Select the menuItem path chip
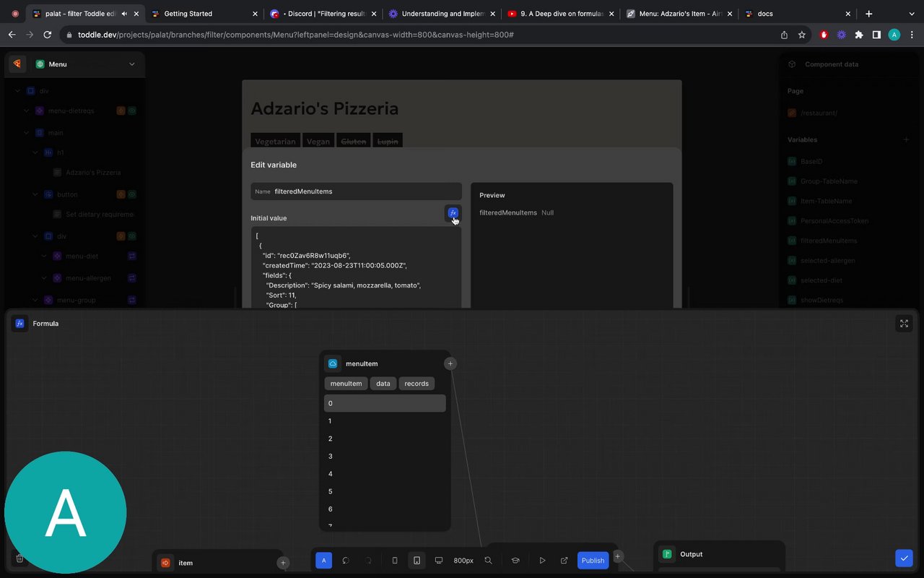 point(346,384)
